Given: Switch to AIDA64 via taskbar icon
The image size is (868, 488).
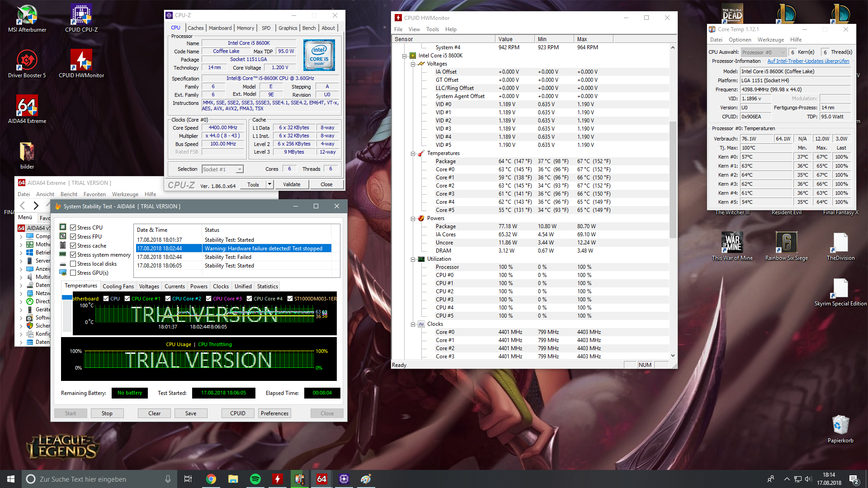Looking at the screenshot, I should [322, 479].
